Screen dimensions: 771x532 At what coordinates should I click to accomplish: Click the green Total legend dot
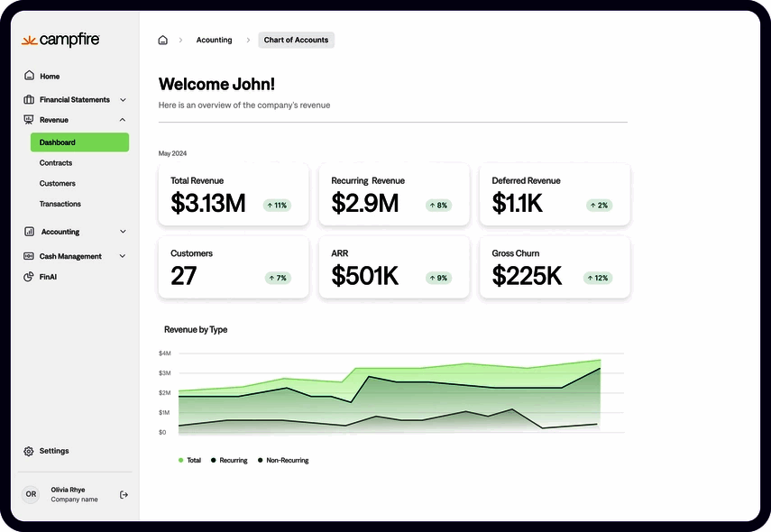click(180, 460)
